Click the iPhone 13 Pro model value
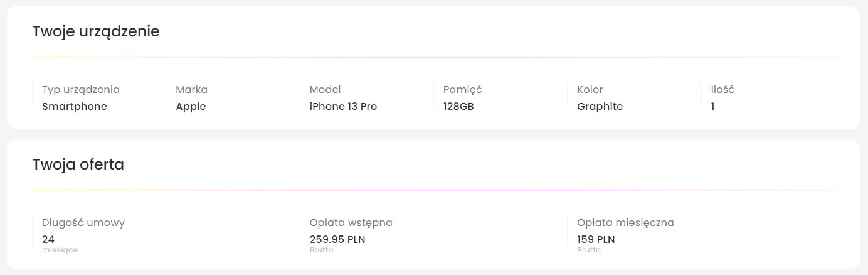 (x=343, y=107)
